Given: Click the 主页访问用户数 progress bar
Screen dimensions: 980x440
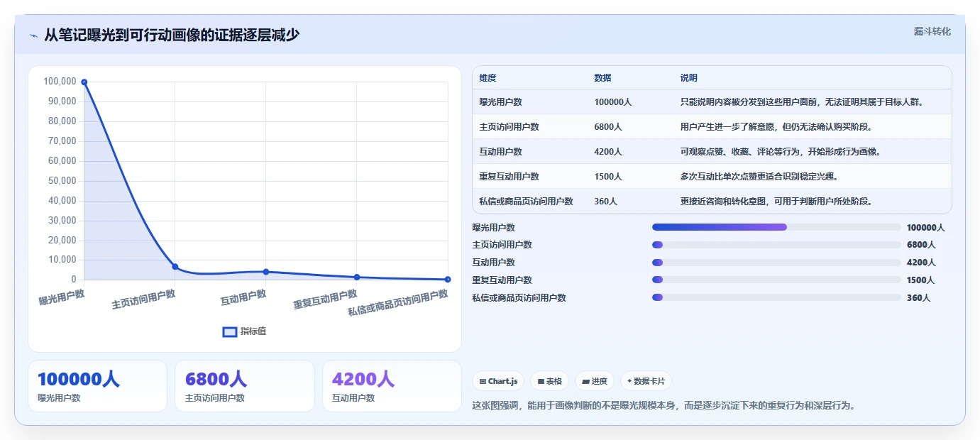Looking at the screenshot, I should [x=776, y=245].
